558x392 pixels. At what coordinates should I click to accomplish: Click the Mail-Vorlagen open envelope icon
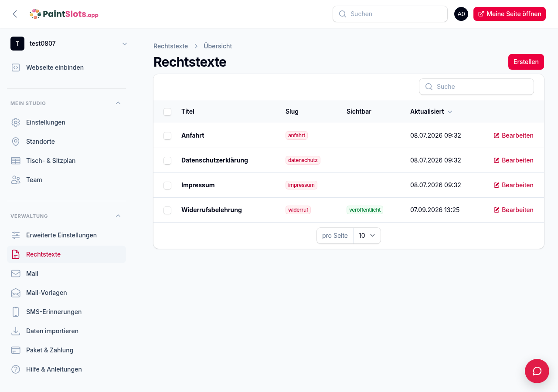pos(16,293)
